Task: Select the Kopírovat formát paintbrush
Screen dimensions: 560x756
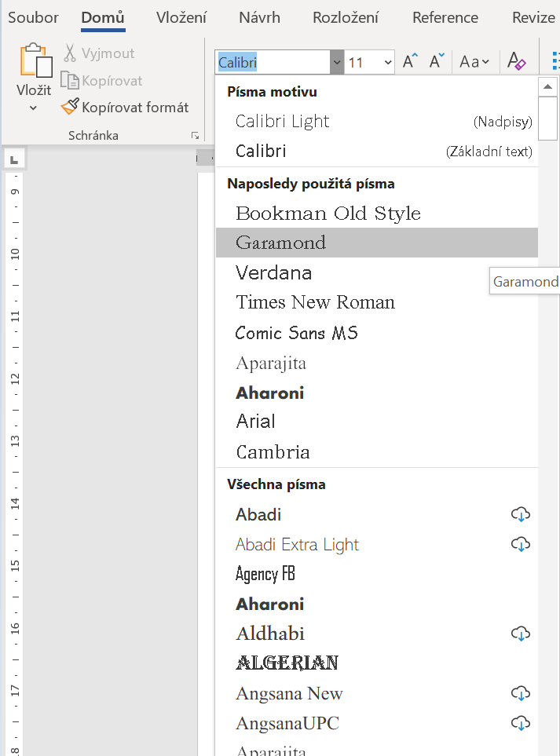Action: click(71, 107)
